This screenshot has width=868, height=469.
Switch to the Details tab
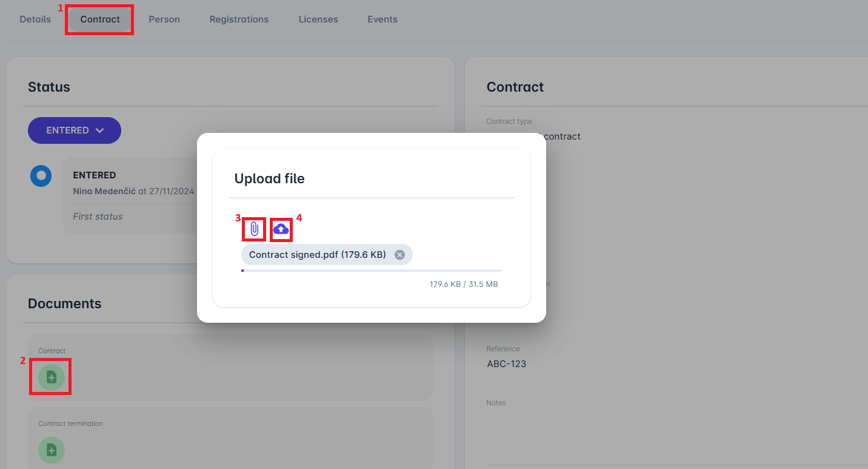35,19
